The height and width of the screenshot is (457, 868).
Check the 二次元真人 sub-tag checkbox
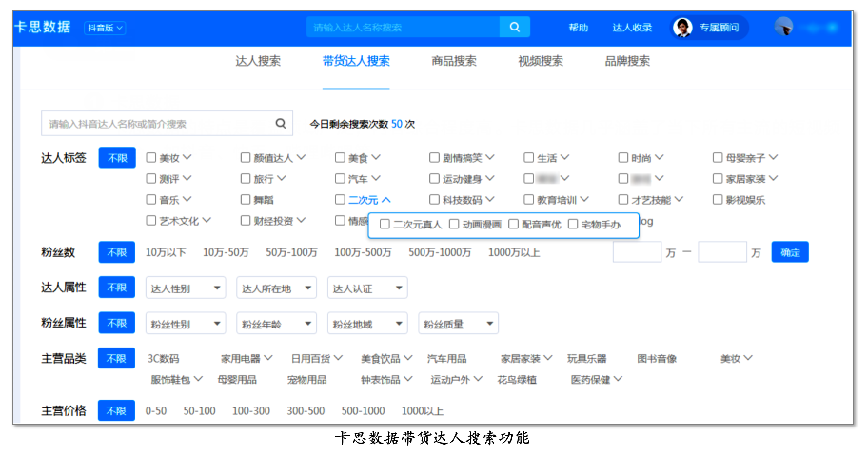(x=385, y=224)
